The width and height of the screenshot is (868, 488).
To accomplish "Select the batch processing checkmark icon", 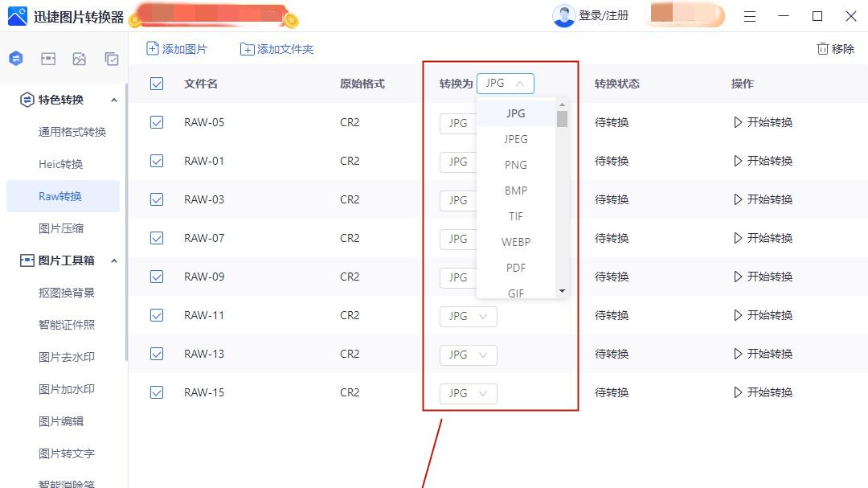I will tap(109, 58).
